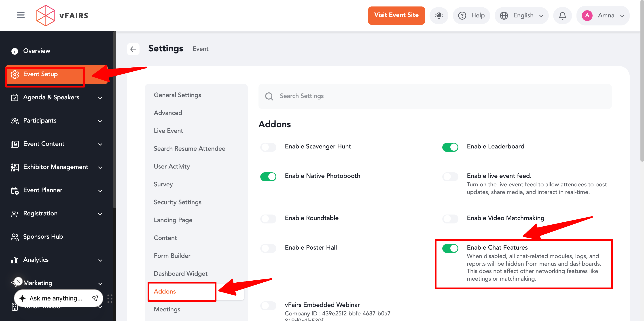Click the Visit Event Site button
This screenshot has width=644, height=321.
[x=396, y=15]
